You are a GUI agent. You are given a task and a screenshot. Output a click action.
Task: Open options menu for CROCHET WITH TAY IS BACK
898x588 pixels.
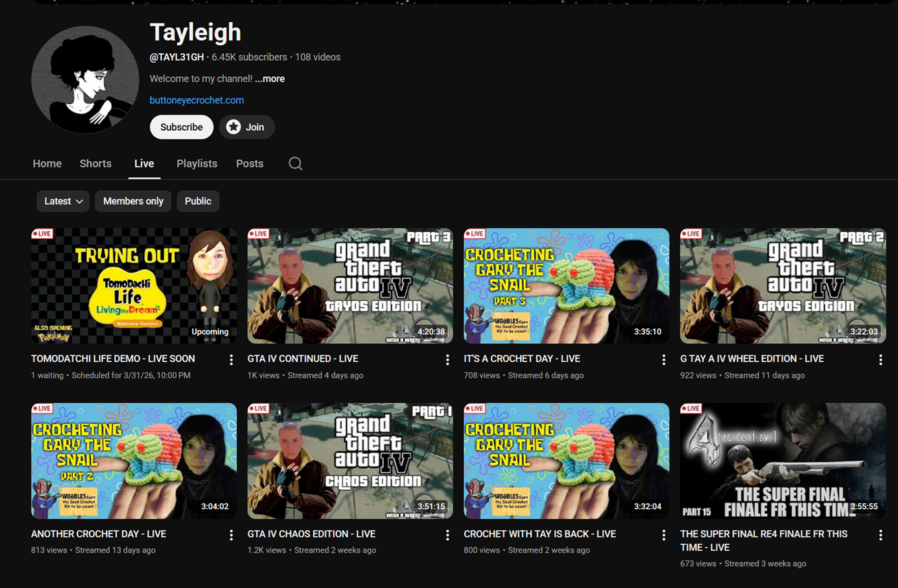(664, 535)
